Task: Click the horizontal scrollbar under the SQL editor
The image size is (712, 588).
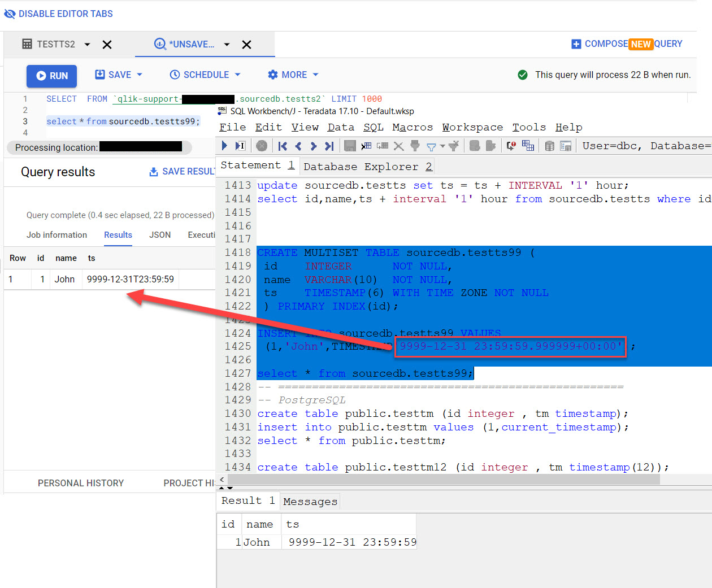Action: [443, 480]
